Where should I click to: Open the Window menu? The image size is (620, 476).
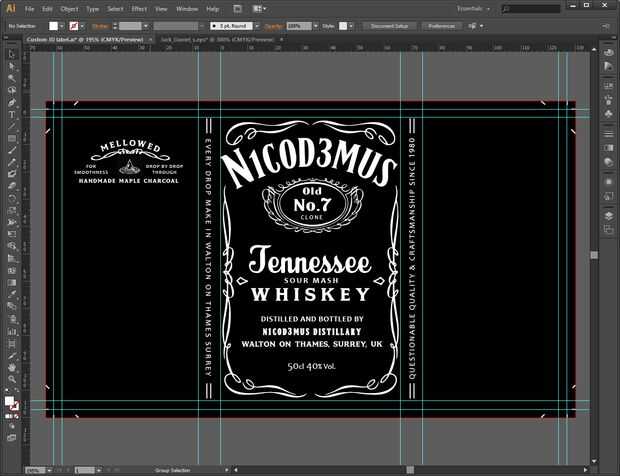[187, 9]
